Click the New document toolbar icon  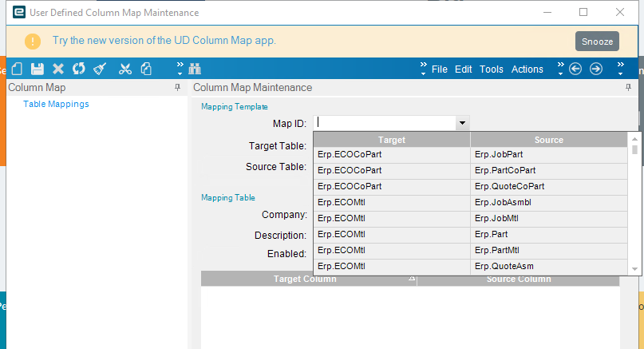click(x=17, y=69)
